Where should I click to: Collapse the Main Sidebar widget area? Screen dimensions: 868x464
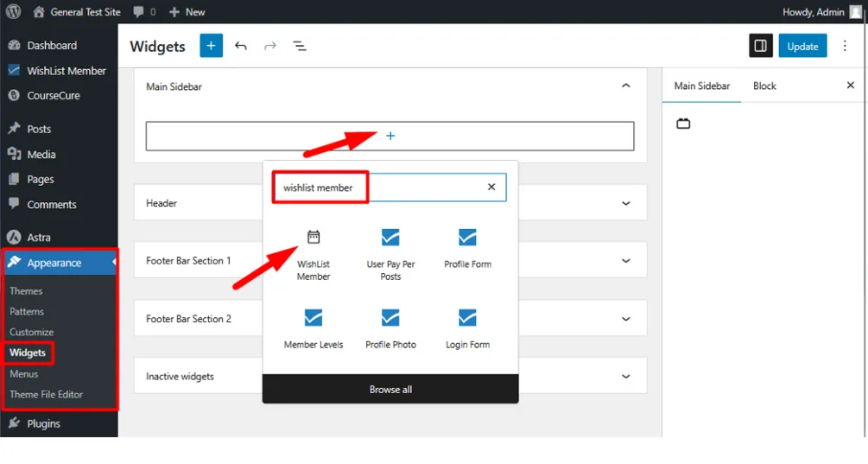click(625, 86)
